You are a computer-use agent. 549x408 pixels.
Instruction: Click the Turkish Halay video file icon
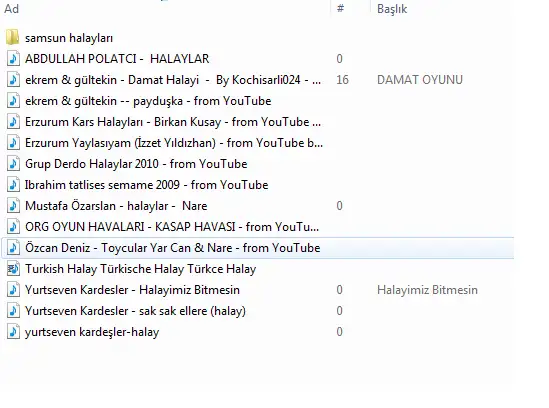point(13,269)
